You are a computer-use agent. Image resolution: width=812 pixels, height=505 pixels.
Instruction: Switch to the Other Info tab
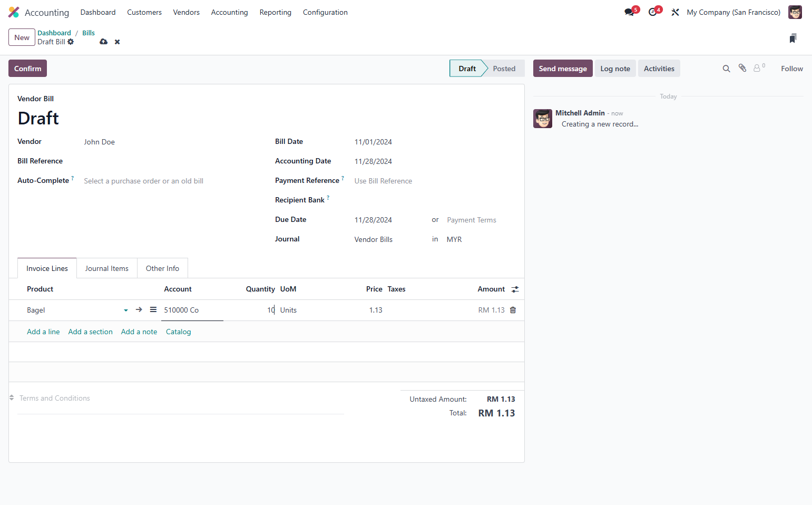pos(162,268)
